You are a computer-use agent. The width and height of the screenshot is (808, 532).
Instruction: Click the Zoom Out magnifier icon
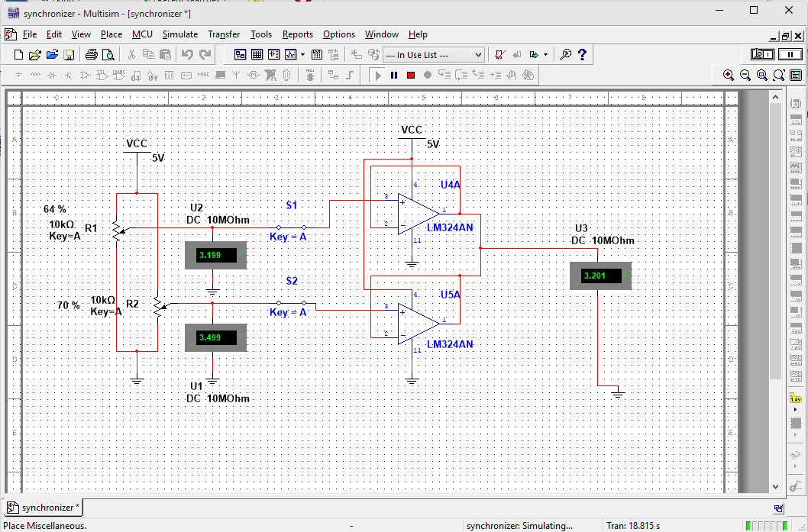[x=745, y=75]
